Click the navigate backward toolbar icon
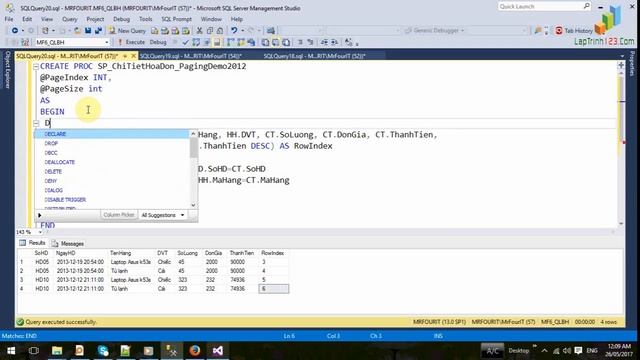 15,31
